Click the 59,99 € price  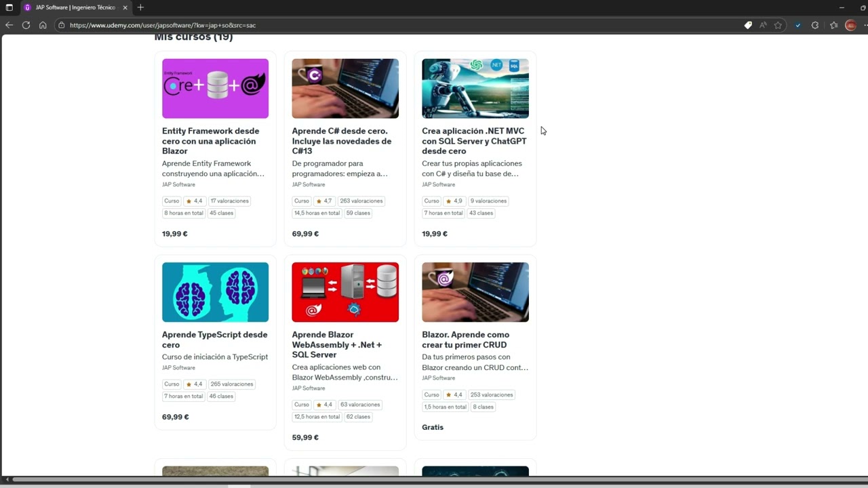point(305,438)
